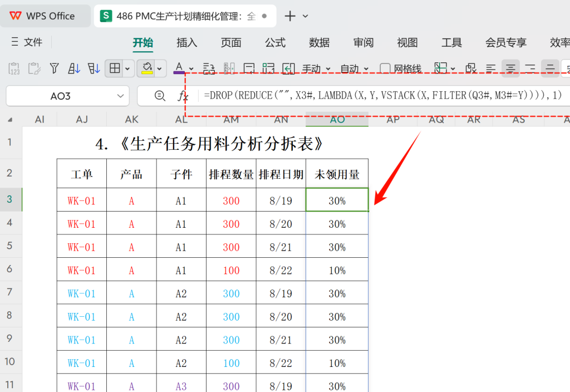Switch to 插入 ribbon tab
The image size is (570, 392).
click(x=187, y=42)
